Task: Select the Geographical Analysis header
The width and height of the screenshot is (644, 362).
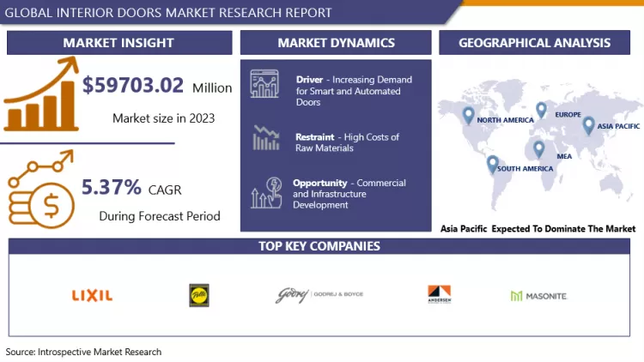Action: pyautogui.click(x=534, y=43)
